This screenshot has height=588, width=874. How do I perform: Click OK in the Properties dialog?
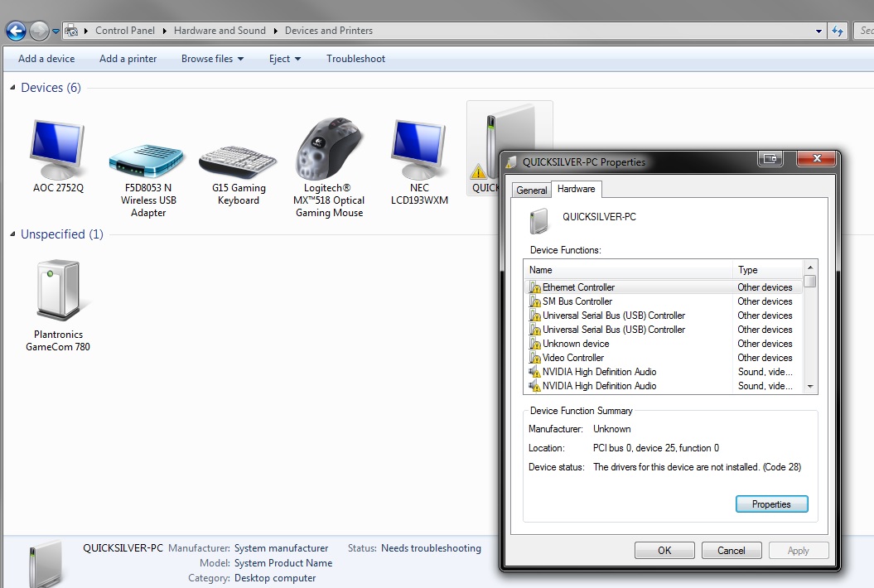coord(664,550)
